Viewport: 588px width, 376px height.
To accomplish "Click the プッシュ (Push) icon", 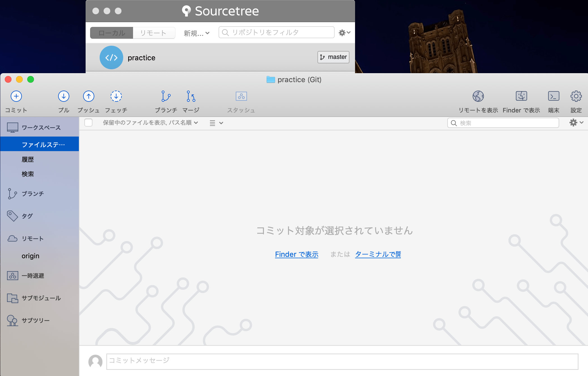I will 88,96.
